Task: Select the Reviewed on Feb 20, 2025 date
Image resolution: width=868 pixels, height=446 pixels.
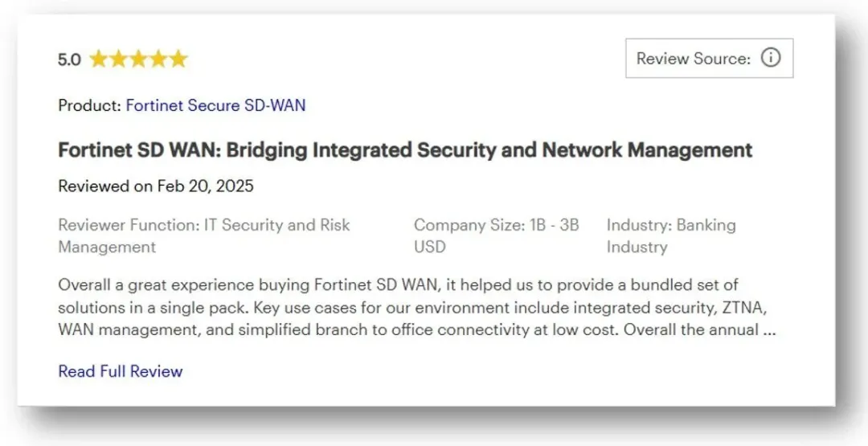Action: [x=156, y=186]
